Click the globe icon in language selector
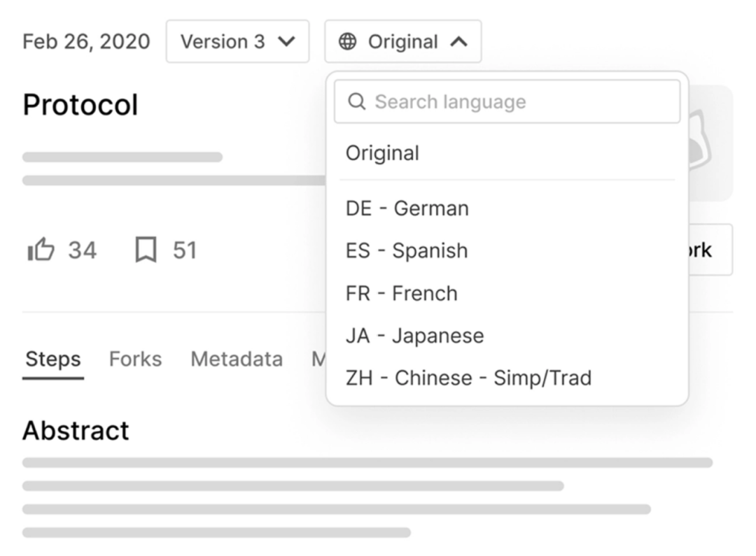Viewport: 756px width, 556px height. [347, 41]
